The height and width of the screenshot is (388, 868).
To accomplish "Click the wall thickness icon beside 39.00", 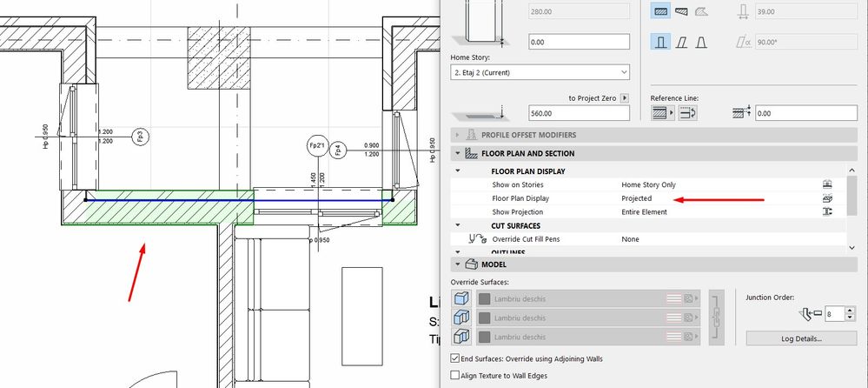I will [743, 11].
